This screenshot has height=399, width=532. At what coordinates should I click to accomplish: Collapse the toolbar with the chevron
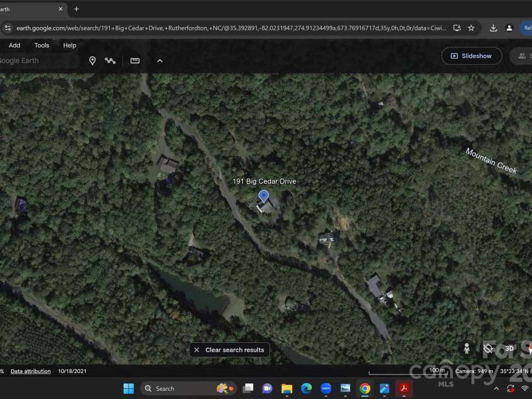click(160, 61)
